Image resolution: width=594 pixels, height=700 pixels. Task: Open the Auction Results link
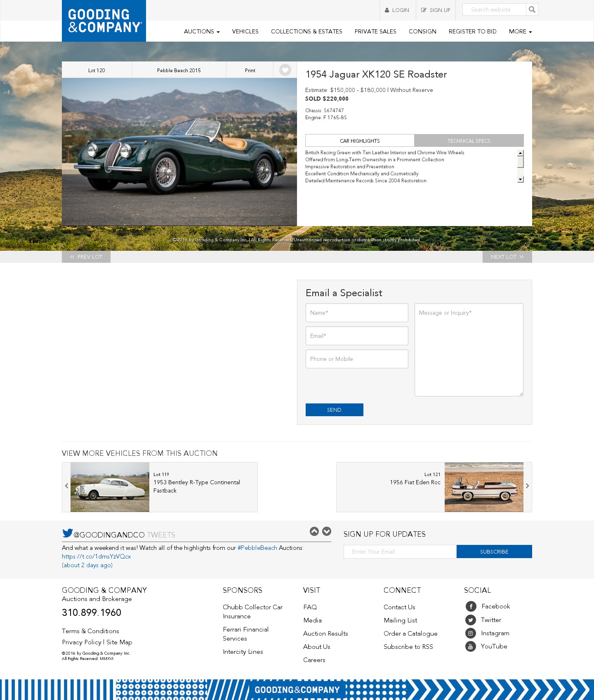pos(325,634)
